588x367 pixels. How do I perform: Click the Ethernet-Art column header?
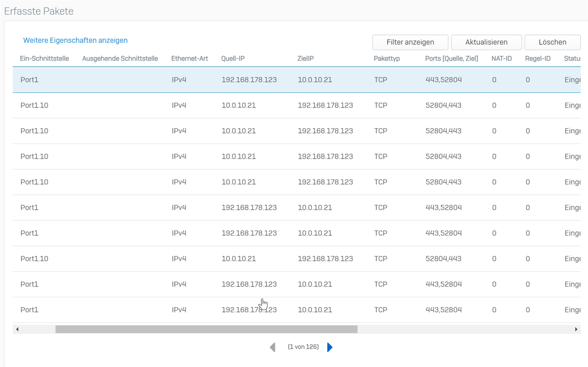point(190,58)
